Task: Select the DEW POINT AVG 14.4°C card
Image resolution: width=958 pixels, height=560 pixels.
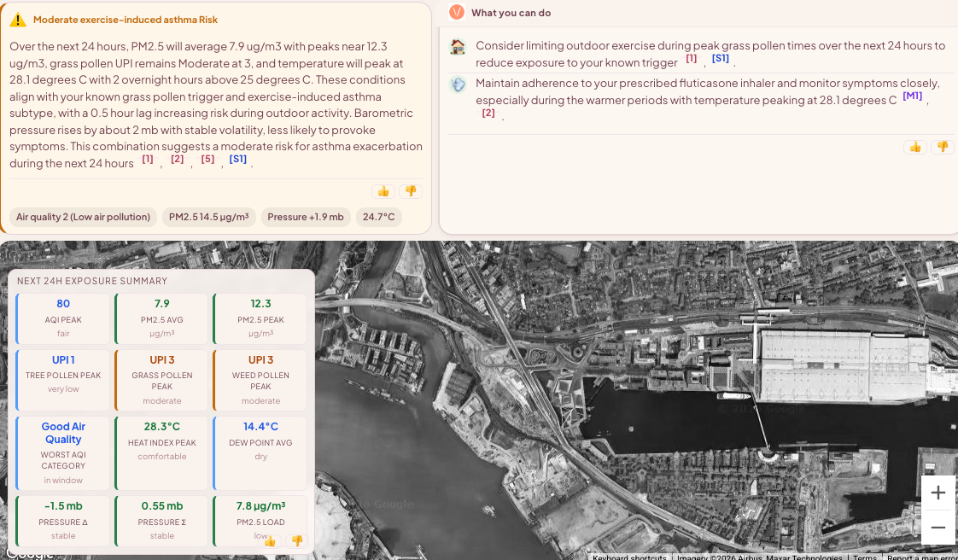Action: tap(260, 453)
